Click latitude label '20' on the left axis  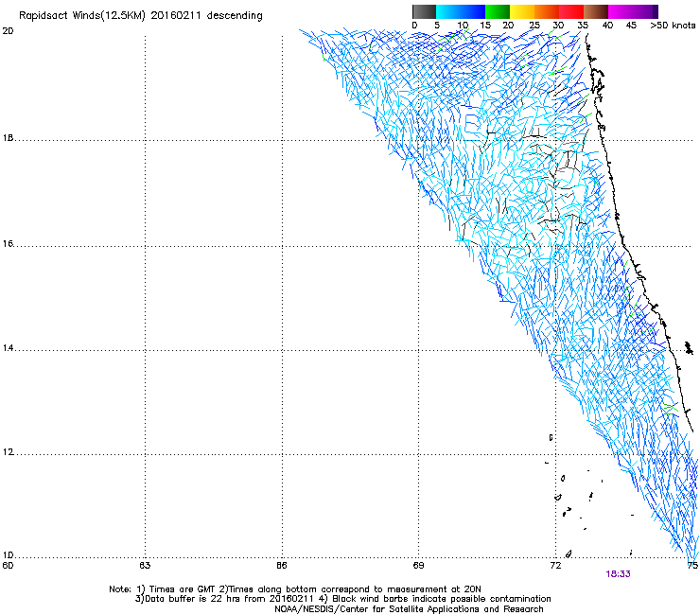8,31
